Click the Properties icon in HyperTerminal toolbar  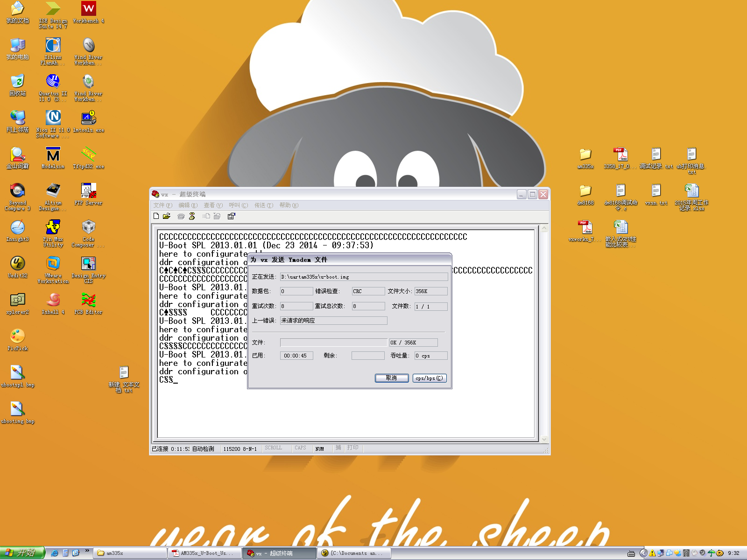231,216
